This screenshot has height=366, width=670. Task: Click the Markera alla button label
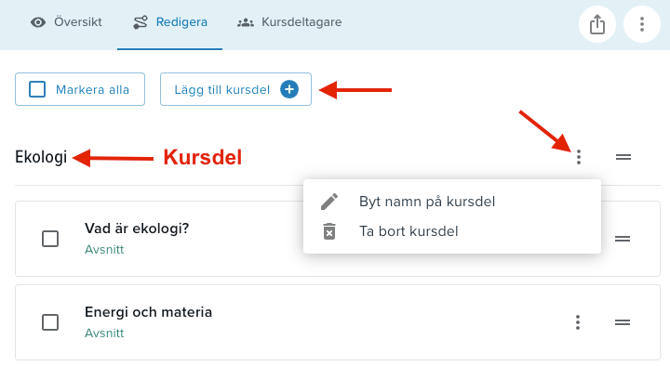pyautogui.click(x=92, y=90)
